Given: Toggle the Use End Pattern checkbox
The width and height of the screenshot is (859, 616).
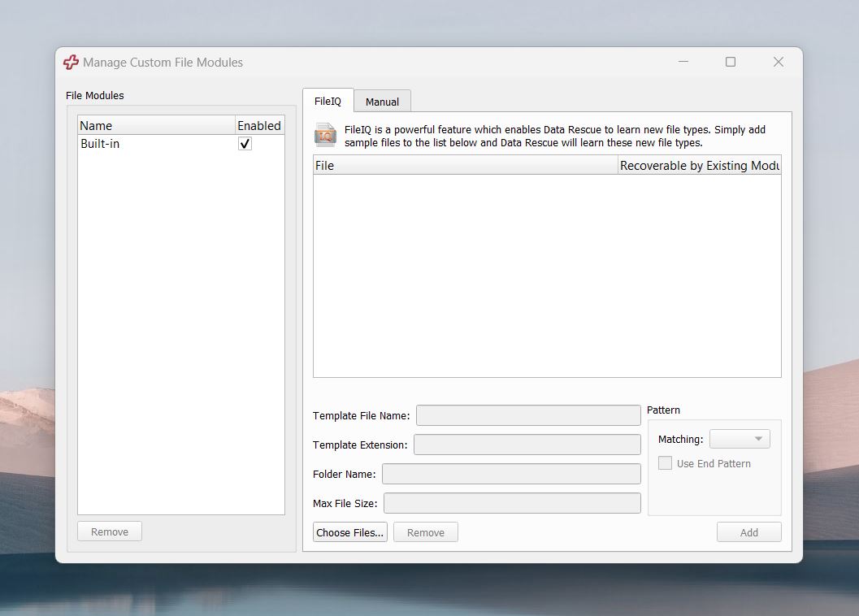Looking at the screenshot, I should (x=665, y=463).
